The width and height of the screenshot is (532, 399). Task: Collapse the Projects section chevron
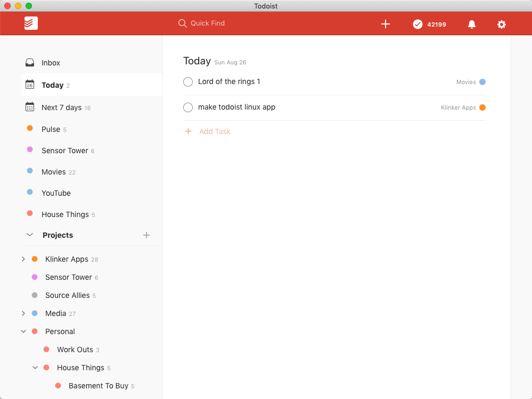click(x=30, y=235)
